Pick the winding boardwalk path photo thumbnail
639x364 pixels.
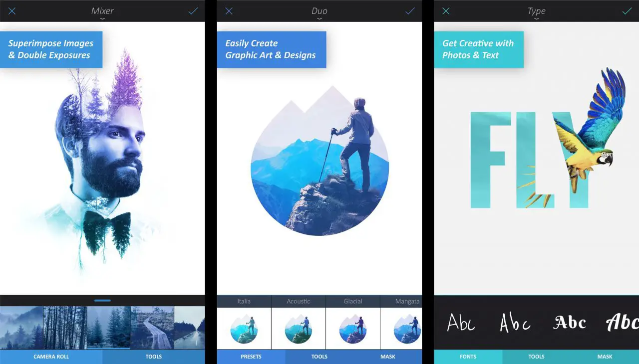coord(152,328)
